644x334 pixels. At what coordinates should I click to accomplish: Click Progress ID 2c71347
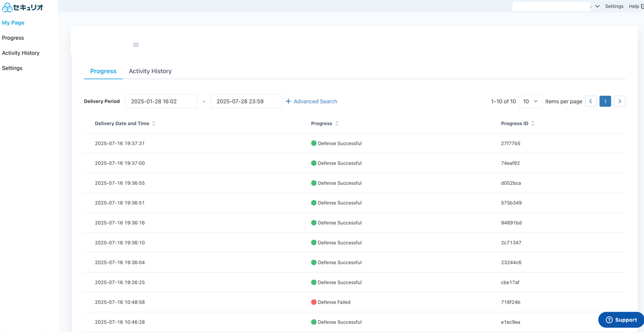point(511,243)
